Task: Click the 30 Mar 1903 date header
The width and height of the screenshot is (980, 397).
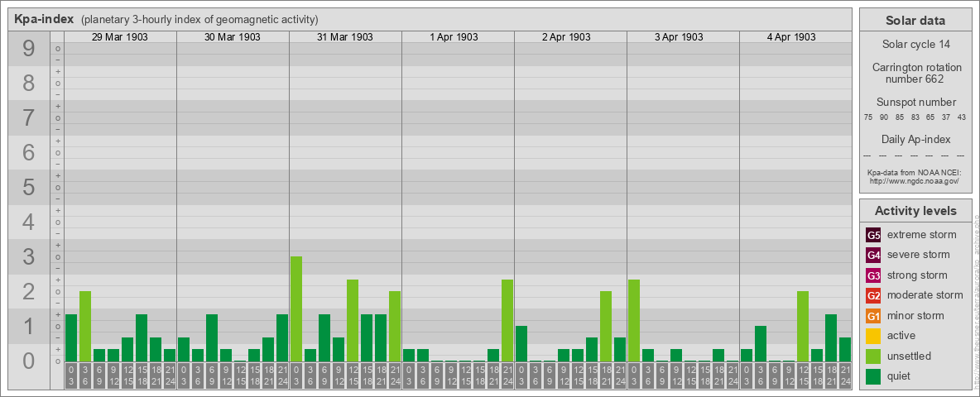Action: point(233,37)
